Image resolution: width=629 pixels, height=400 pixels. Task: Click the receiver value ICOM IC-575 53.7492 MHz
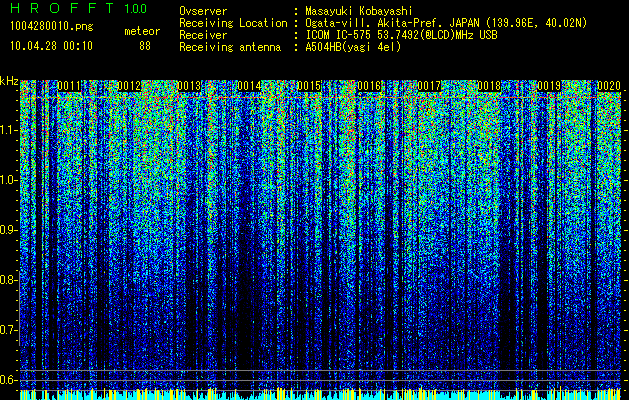401,35
